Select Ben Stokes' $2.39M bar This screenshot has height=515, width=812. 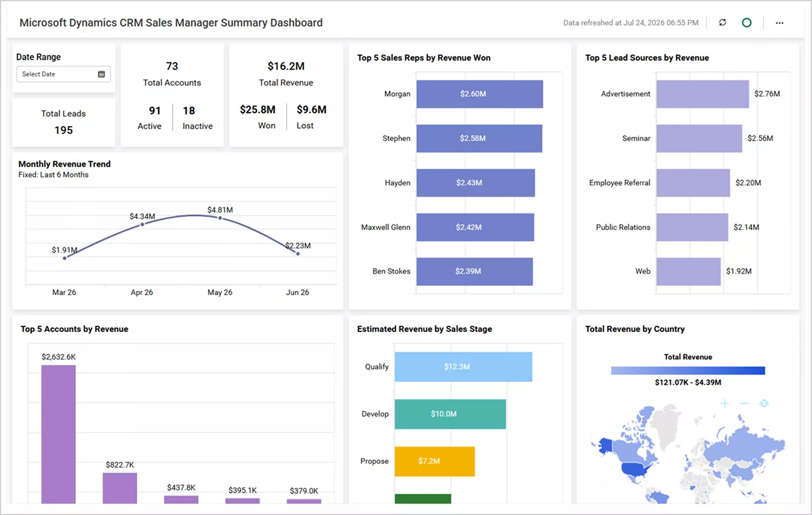[474, 271]
